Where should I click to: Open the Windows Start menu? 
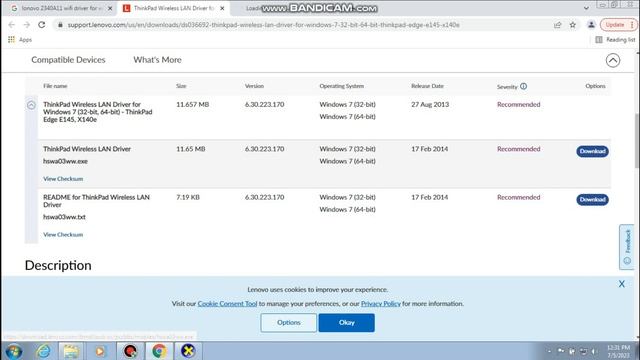tap(14, 351)
